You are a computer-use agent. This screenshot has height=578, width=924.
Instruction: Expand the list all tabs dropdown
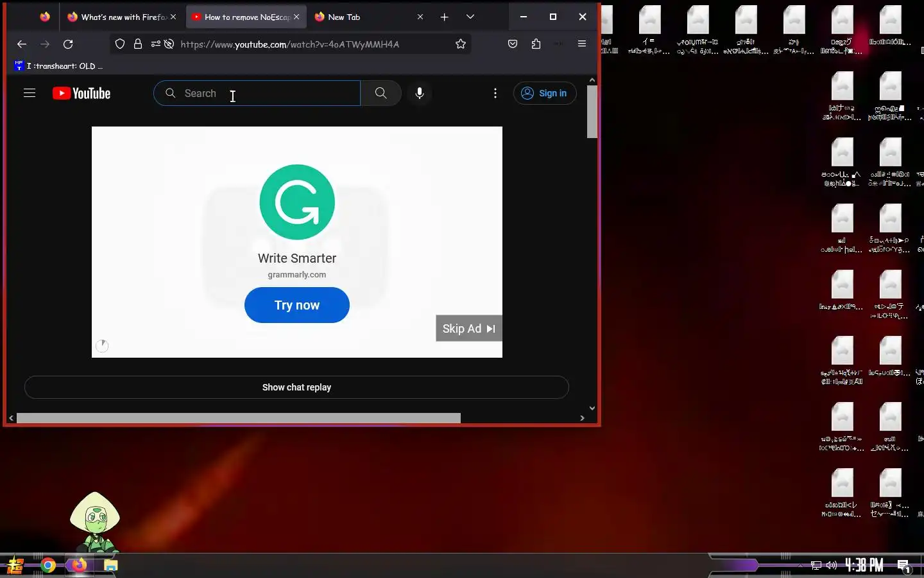470,17
